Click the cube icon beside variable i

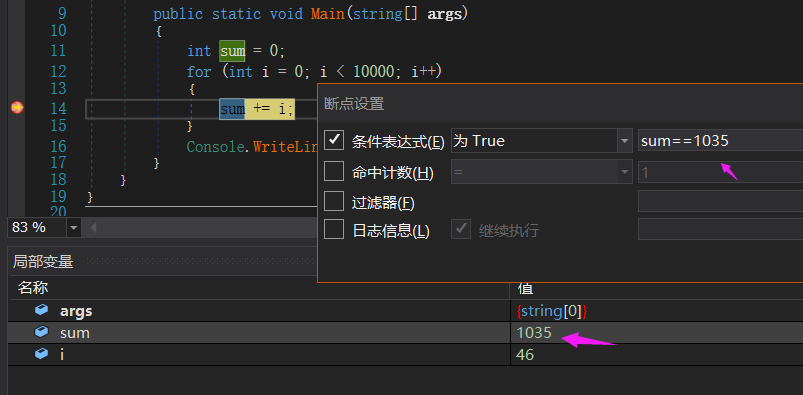tap(41, 354)
